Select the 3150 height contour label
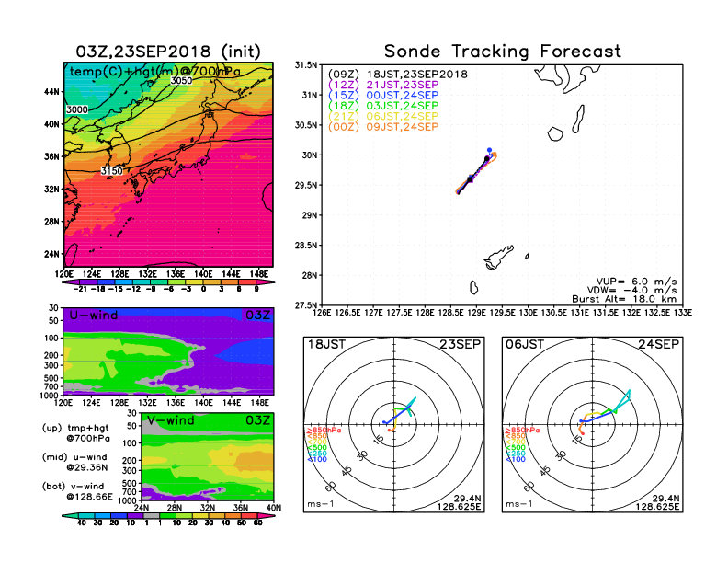728x563 pixels. (x=112, y=171)
